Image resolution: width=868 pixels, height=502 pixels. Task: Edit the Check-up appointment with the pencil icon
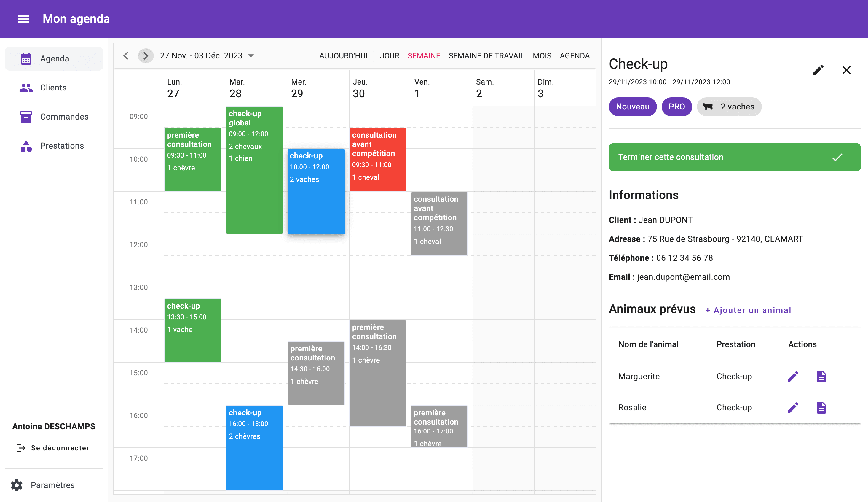[818, 70]
